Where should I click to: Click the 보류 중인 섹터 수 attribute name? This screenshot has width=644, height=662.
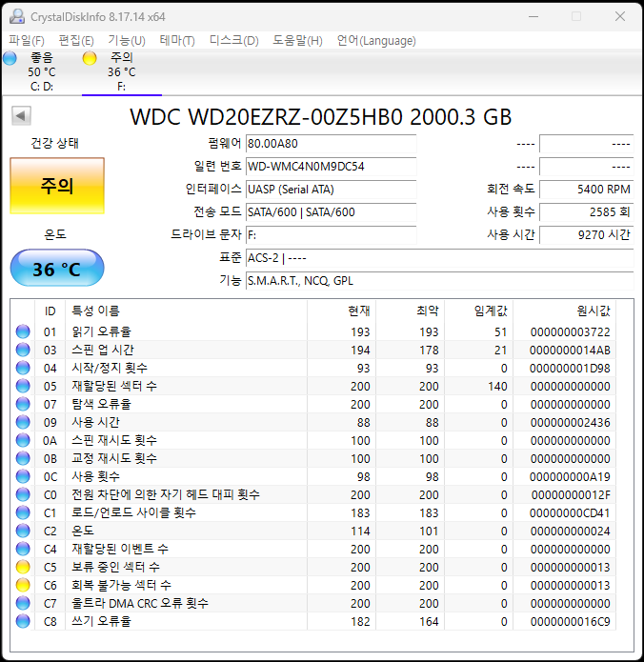[115, 567]
